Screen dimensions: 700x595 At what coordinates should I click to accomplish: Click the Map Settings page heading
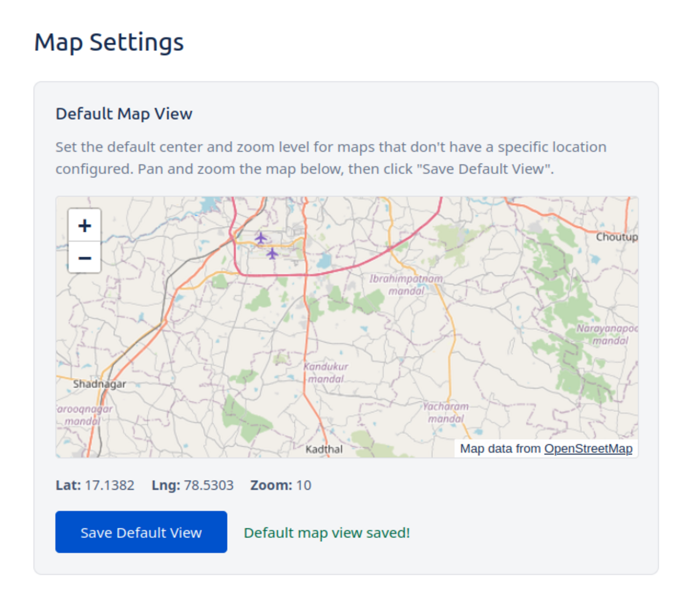point(109,41)
